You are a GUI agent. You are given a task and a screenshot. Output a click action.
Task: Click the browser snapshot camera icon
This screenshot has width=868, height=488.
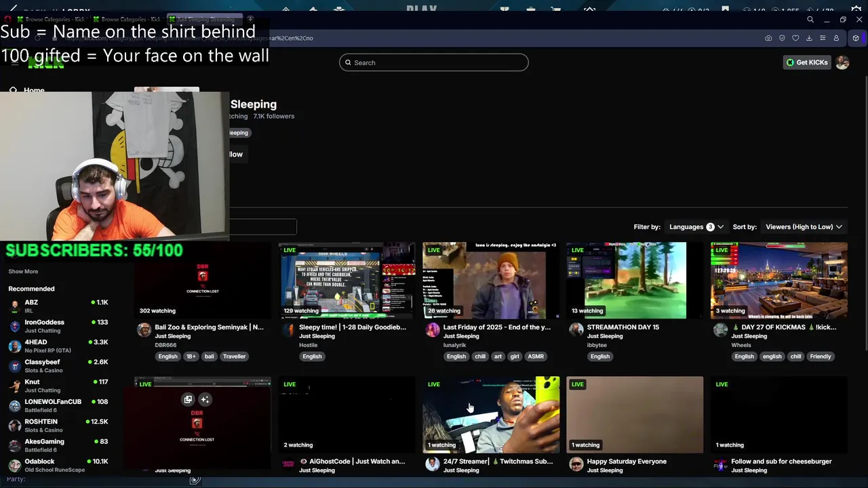[x=768, y=38]
